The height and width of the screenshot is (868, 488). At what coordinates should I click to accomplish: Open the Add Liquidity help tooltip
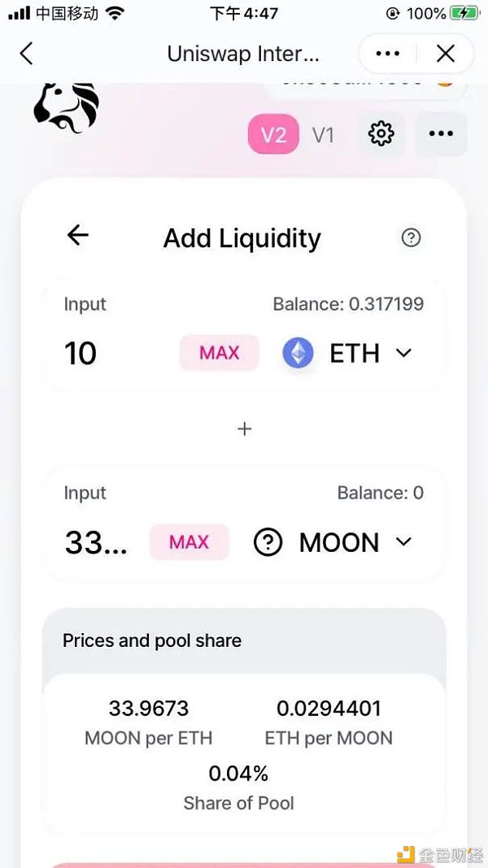coord(412,237)
